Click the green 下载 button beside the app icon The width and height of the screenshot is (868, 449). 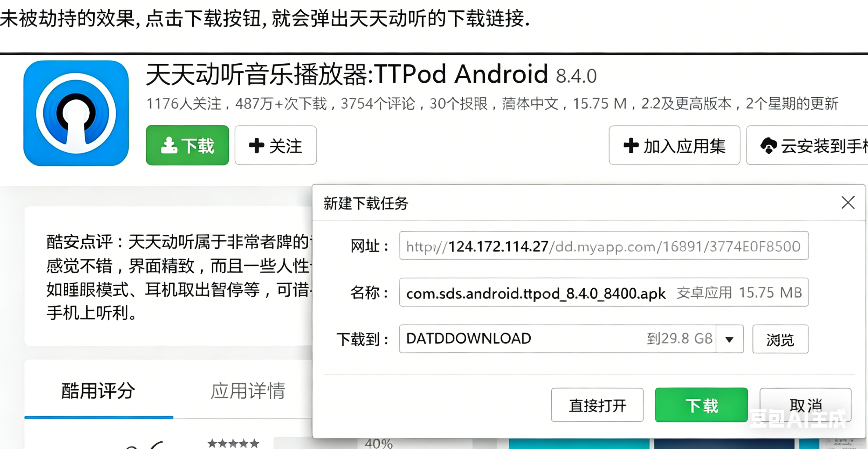point(187,145)
